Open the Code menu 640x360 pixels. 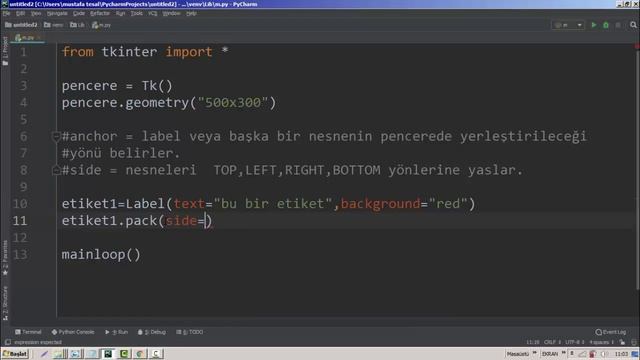pos(79,13)
